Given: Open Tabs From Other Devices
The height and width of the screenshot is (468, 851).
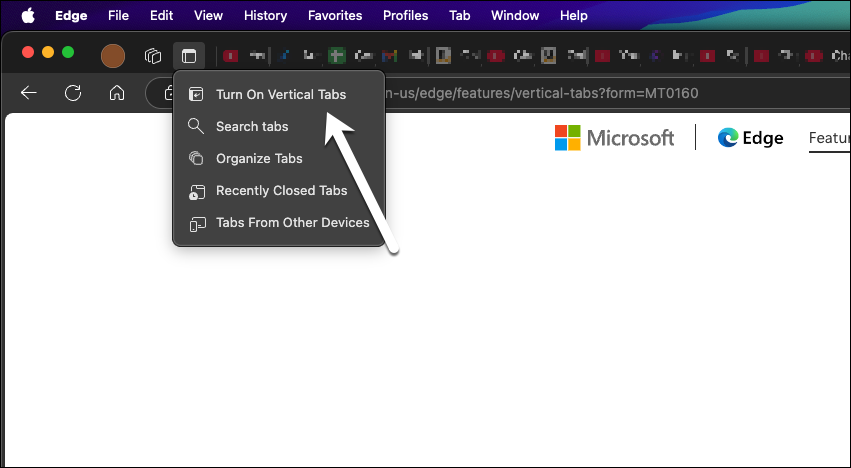Looking at the screenshot, I should tap(279, 223).
